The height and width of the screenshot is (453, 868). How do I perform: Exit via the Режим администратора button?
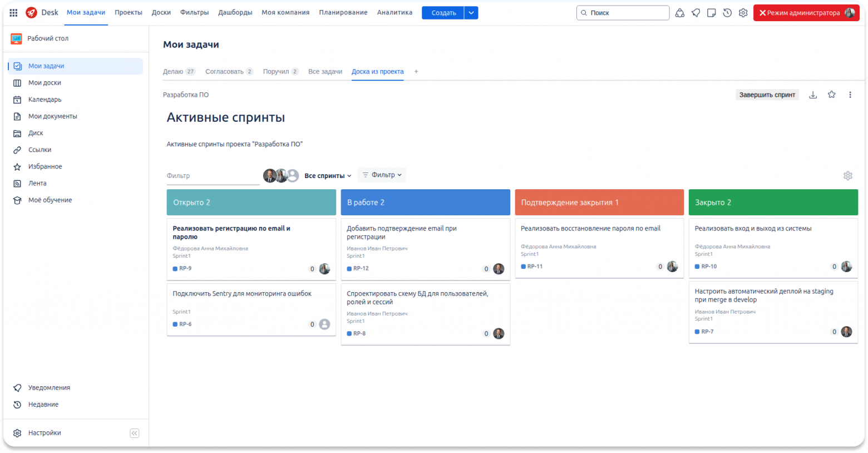click(x=806, y=13)
